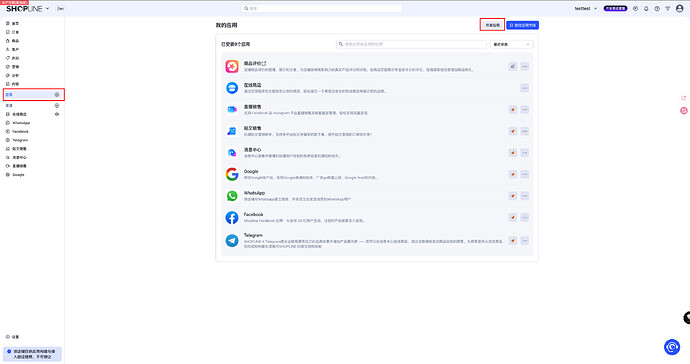
Task: Click the 开发应用 button
Action: 492,25
